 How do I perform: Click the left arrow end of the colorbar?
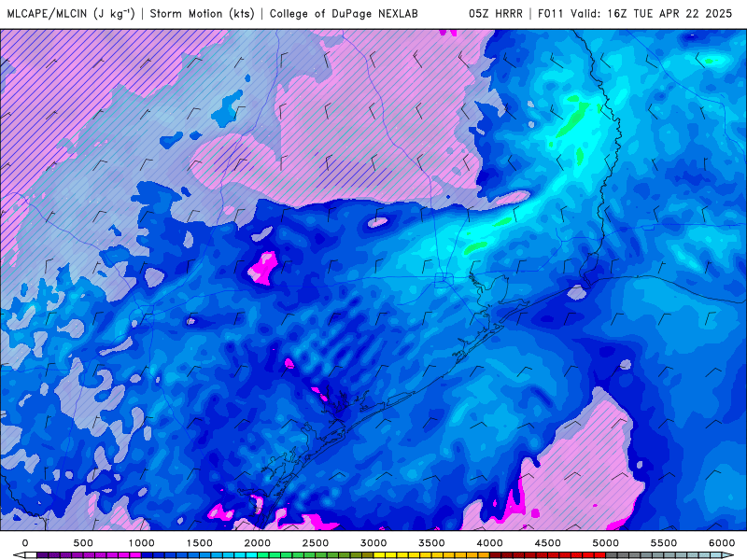pyautogui.click(x=19, y=555)
